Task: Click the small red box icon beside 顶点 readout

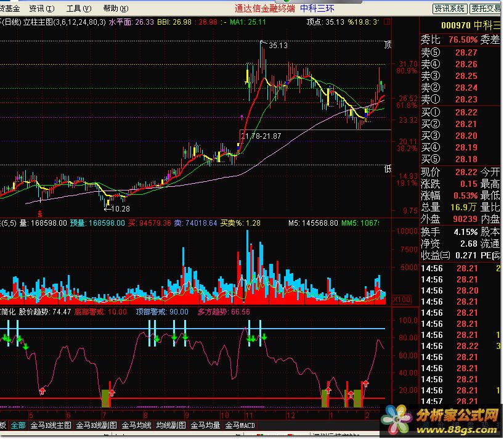Action: tap(387, 22)
